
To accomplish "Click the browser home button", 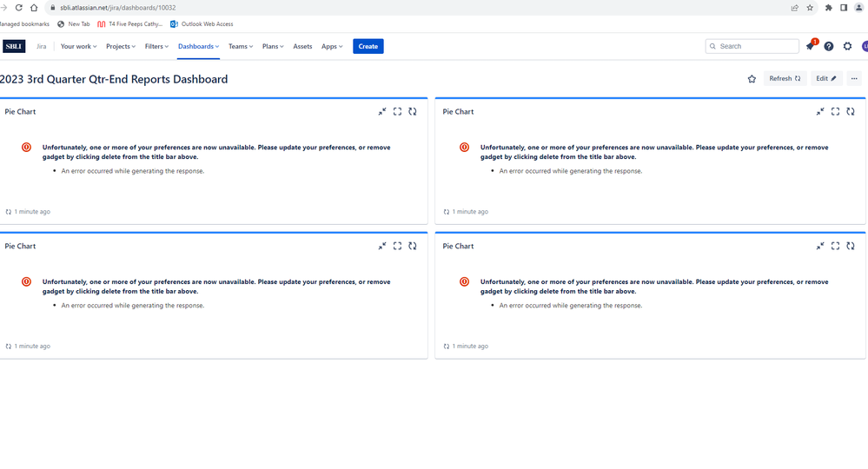I will coord(35,8).
